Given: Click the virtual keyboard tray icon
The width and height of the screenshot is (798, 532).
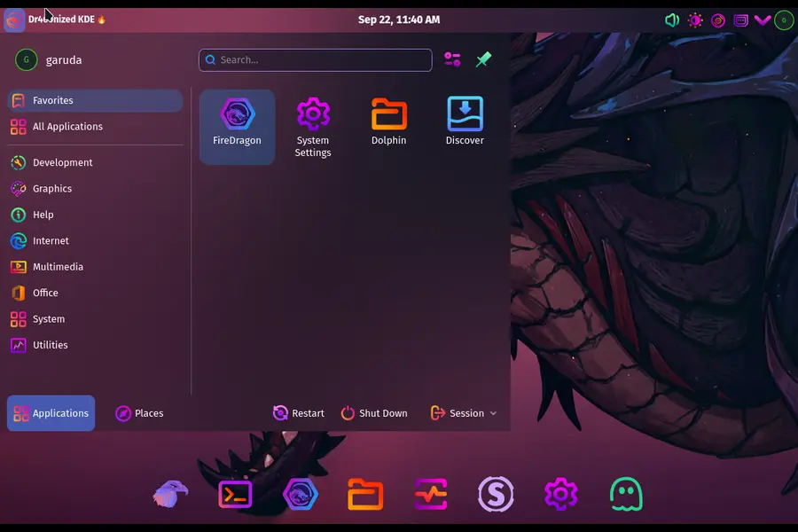Looking at the screenshot, I should coord(740,20).
